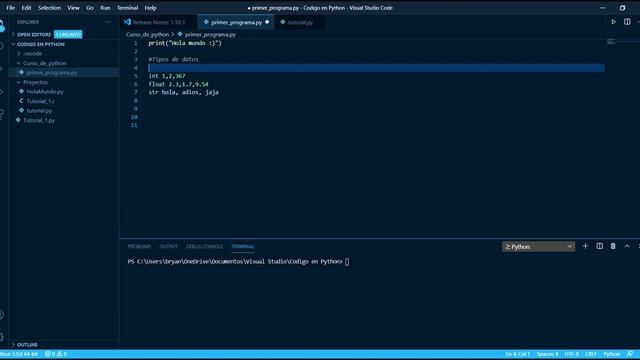Select Python interpreter in status bar

tap(19, 354)
